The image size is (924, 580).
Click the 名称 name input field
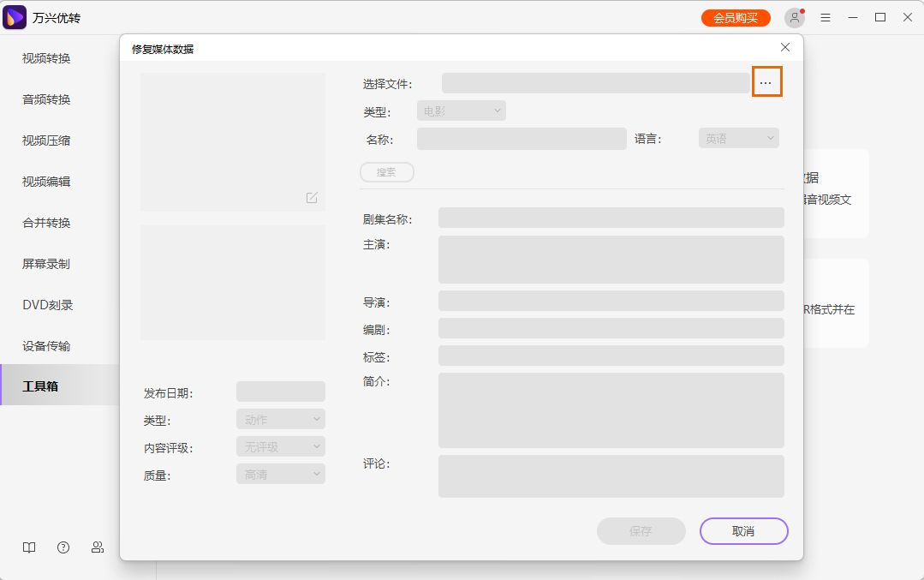click(521, 138)
